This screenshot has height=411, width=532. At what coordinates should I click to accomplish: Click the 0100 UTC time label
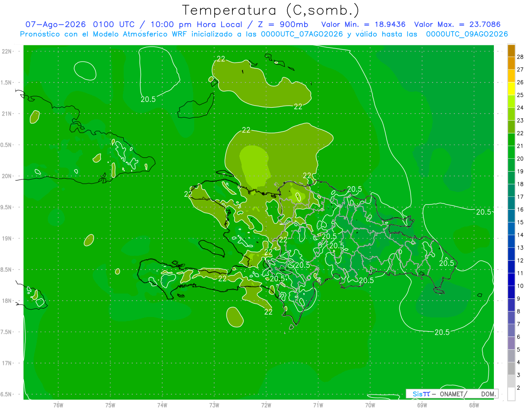(114, 24)
